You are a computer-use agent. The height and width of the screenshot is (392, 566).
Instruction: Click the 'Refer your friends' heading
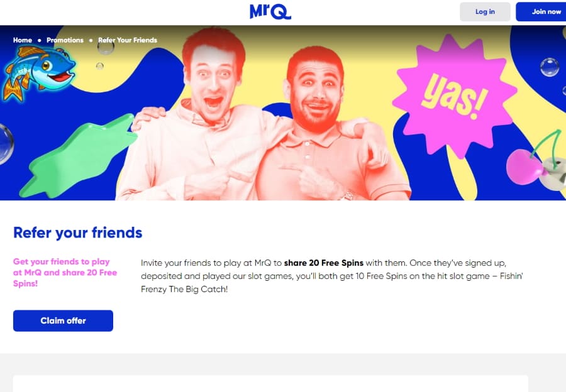point(77,232)
